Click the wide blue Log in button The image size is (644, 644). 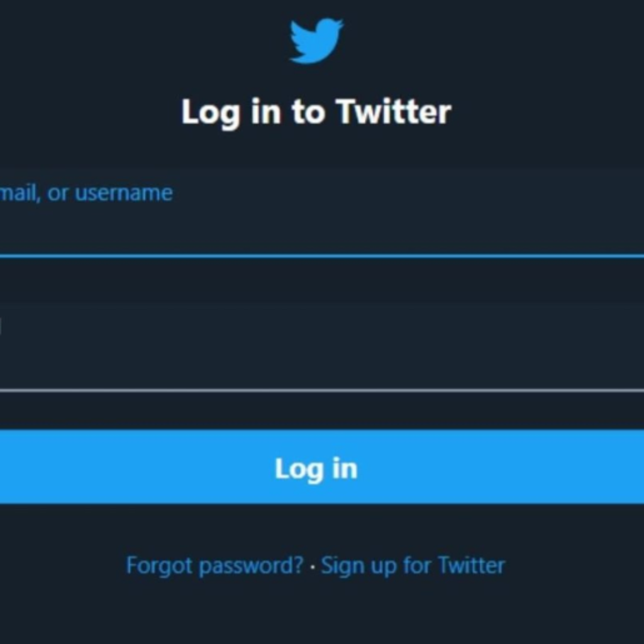tap(322, 467)
